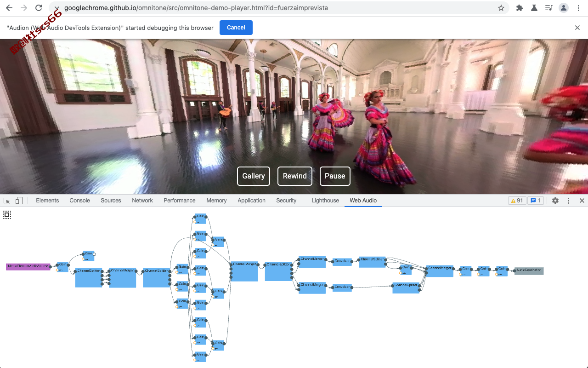The height and width of the screenshot is (368, 588).
Task: Reload the page
Action: (x=39, y=8)
